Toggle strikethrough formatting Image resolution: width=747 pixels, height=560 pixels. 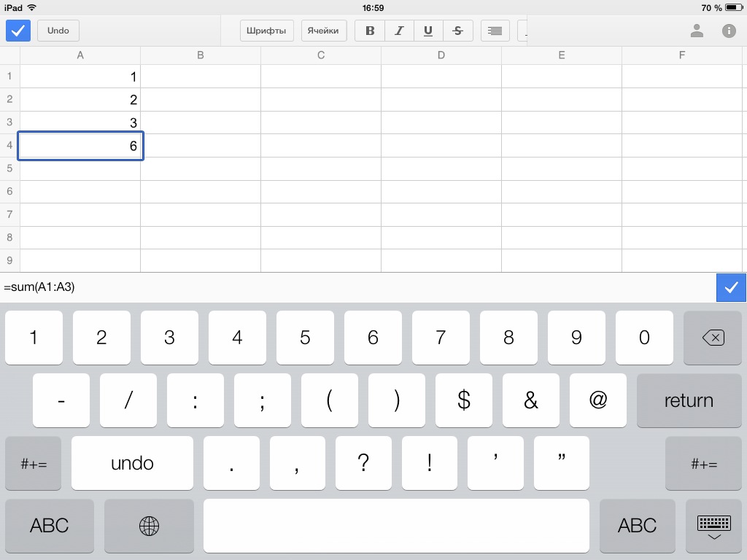(x=457, y=31)
